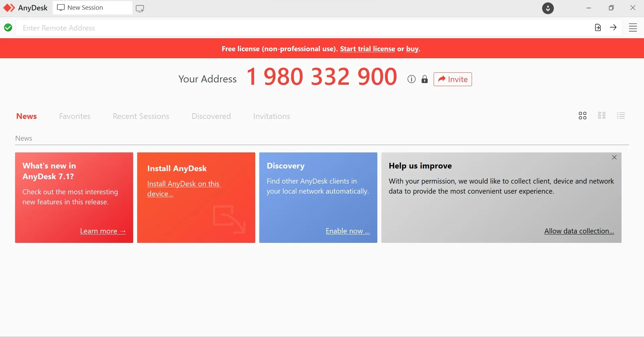Click the green checkmark status icon
The width and height of the screenshot is (644, 337).
pyautogui.click(x=8, y=27)
